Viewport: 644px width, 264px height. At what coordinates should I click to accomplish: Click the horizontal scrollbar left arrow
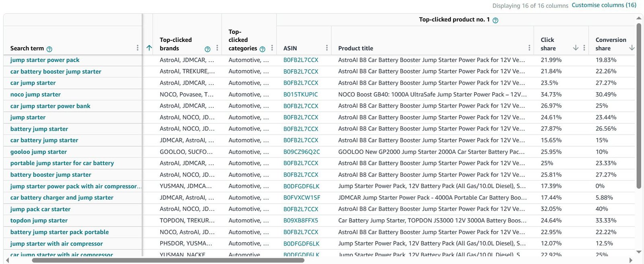tap(7, 260)
